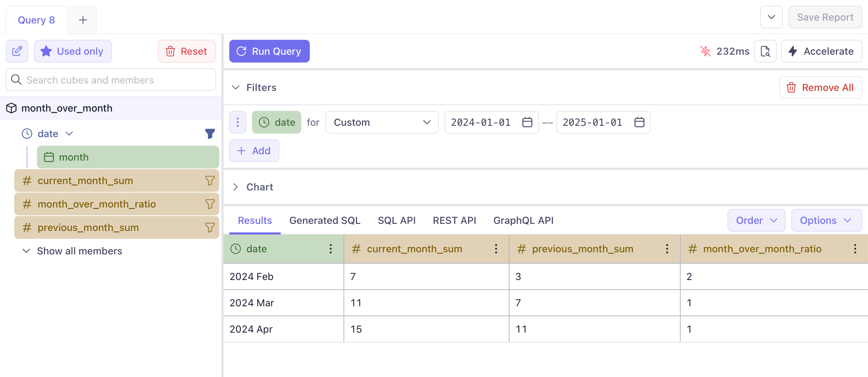Open calendar picker for end date

(x=639, y=122)
